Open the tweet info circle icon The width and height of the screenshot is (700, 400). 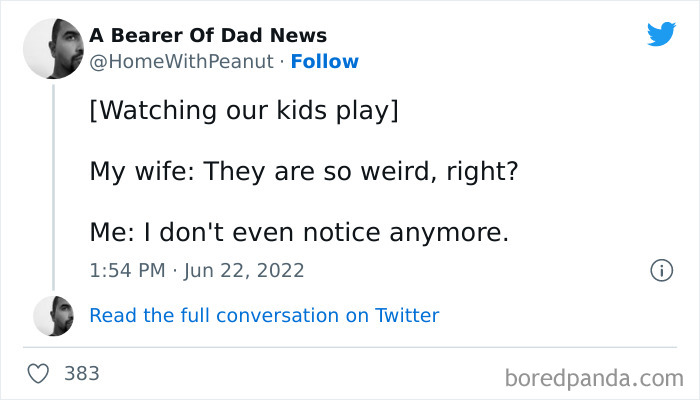click(x=660, y=270)
